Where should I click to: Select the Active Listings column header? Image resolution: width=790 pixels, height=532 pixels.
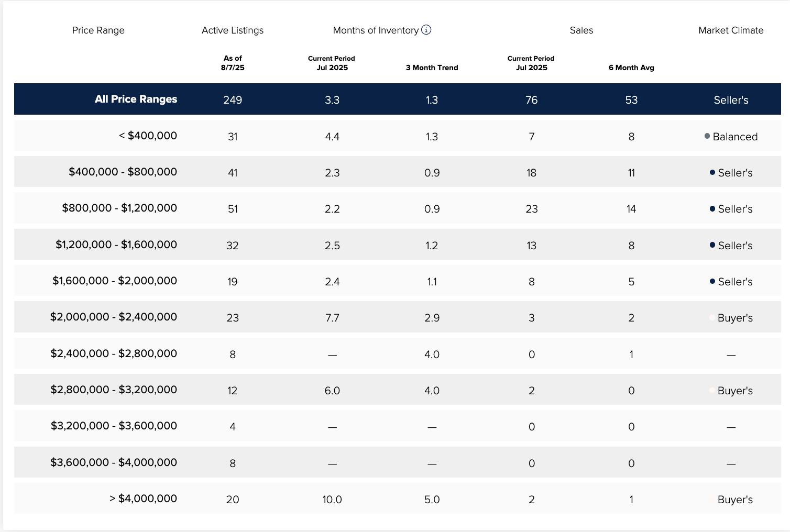[x=233, y=30]
